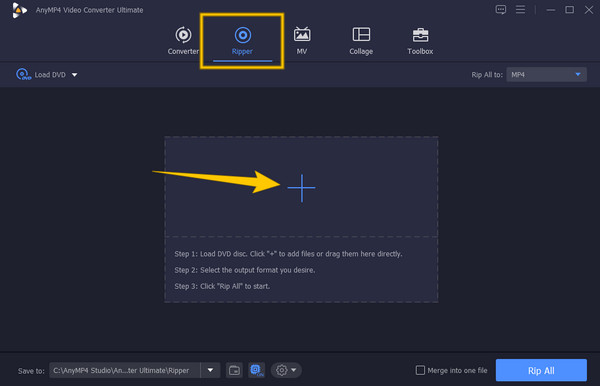600x386 pixels.
Task: Open the hamburger menu
Action: (x=520, y=10)
